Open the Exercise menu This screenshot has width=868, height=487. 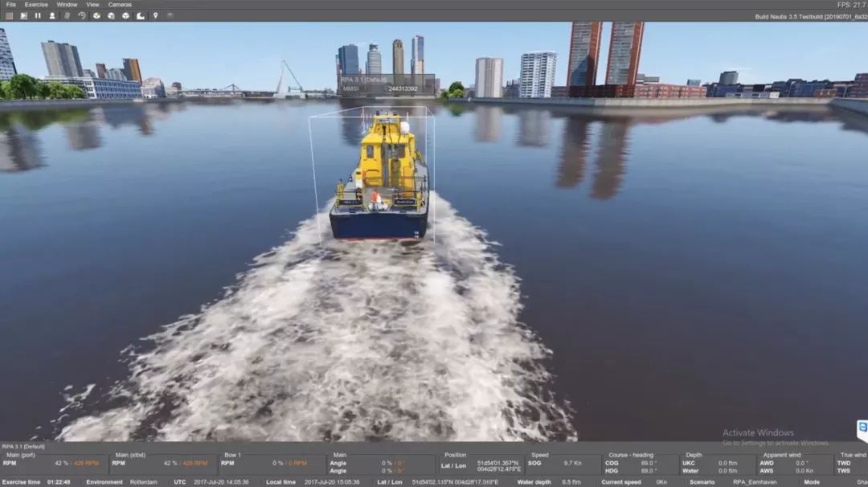(x=36, y=5)
